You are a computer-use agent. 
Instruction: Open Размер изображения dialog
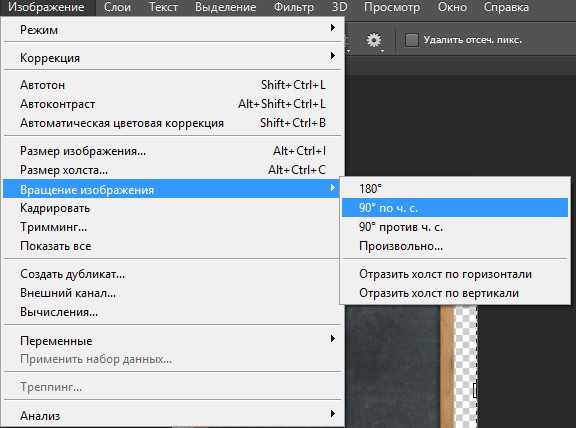tap(174, 151)
